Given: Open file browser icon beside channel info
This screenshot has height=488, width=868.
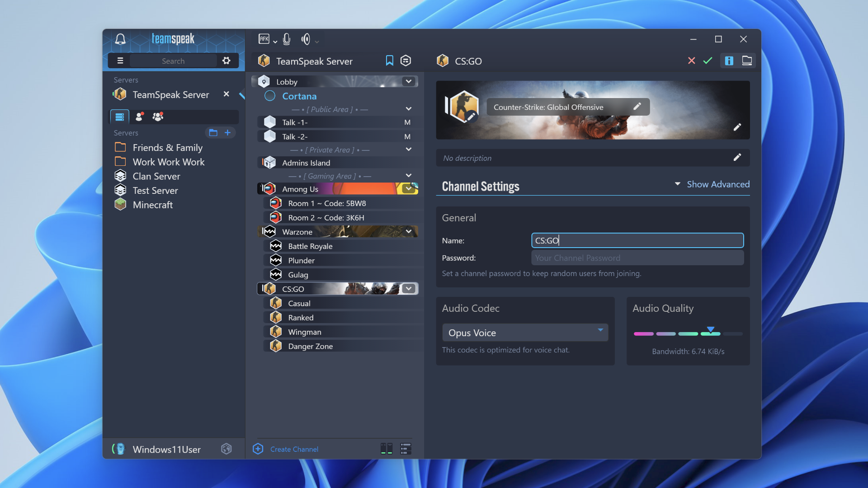Looking at the screenshot, I should pyautogui.click(x=747, y=60).
